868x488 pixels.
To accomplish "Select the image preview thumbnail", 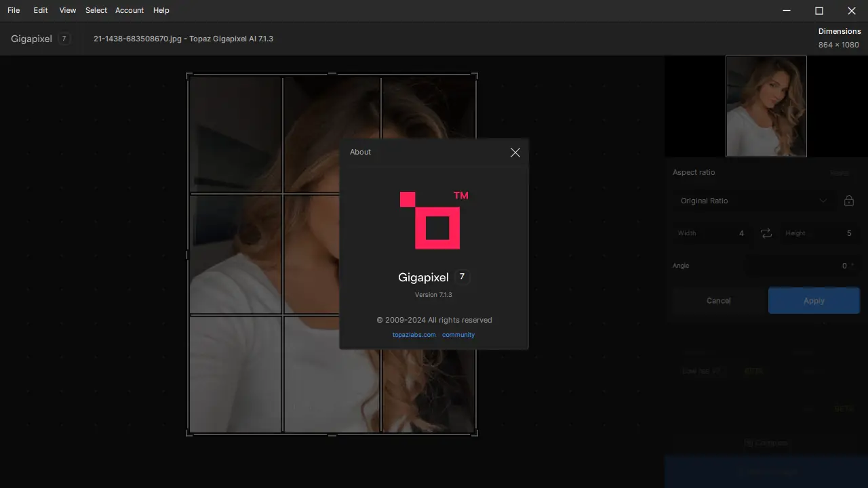I will [766, 106].
